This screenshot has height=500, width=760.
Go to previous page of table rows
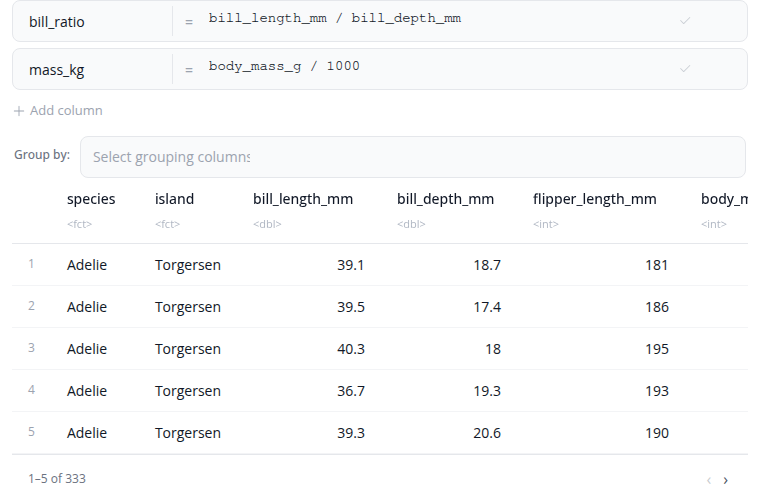[x=709, y=480]
